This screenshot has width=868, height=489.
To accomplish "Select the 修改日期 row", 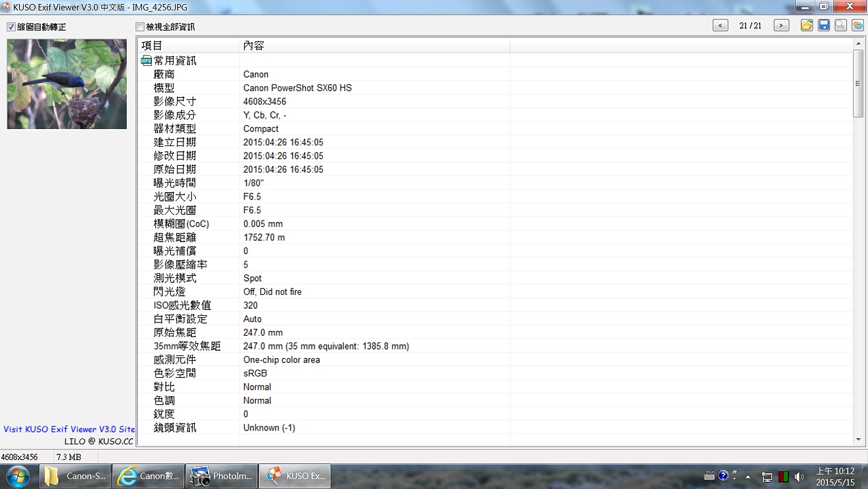I will [495, 156].
